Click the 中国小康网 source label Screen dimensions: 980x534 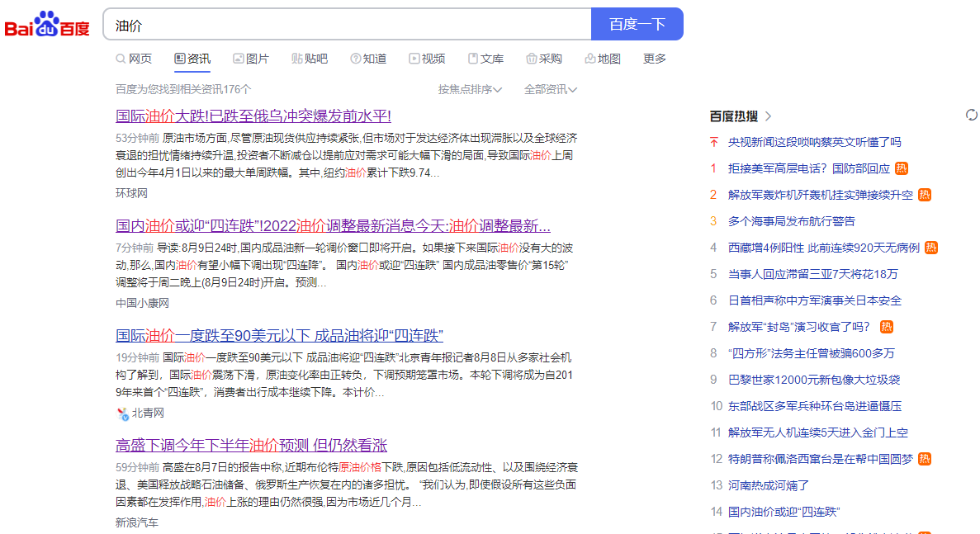point(143,303)
